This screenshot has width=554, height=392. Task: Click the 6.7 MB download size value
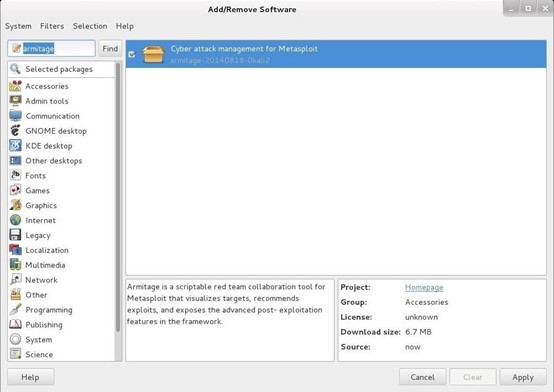pos(418,332)
